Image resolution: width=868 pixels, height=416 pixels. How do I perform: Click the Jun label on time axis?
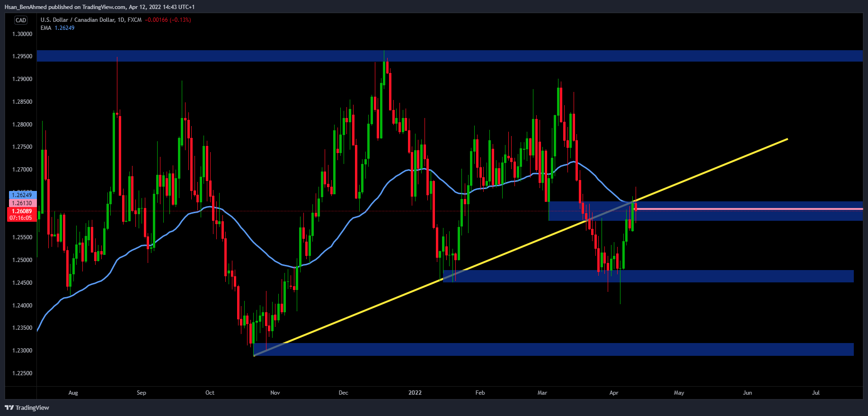click(748, 393)
